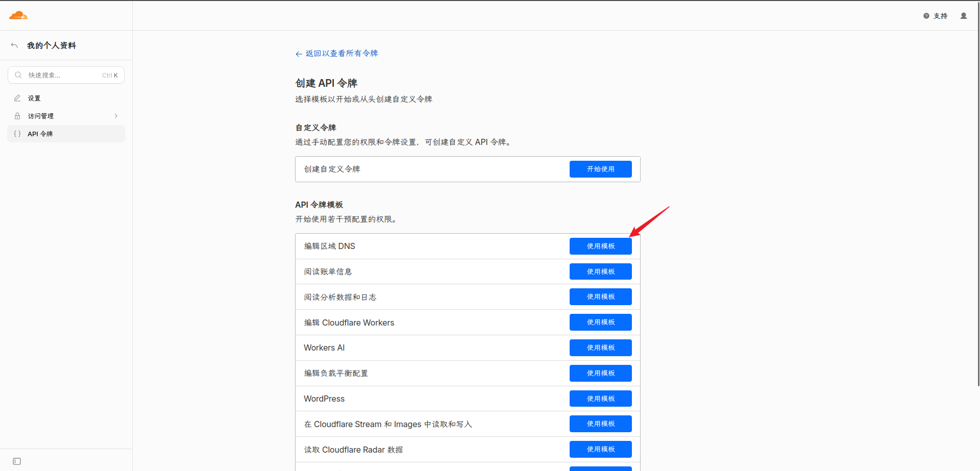Click the 编辑负载平衡配置 label

pos(336,373)
